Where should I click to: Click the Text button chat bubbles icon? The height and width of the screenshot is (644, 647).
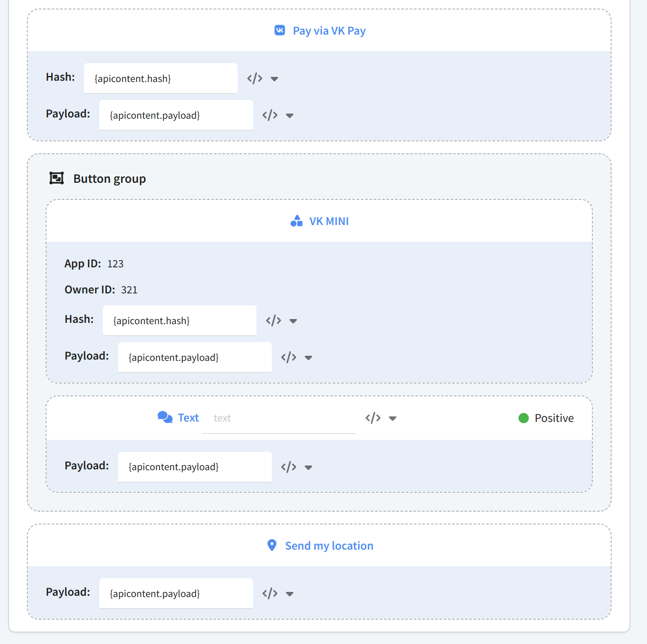point(165,417)
